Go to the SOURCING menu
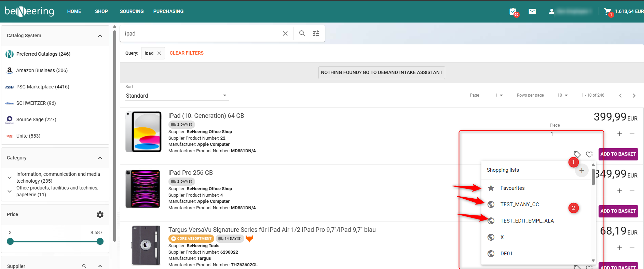 pos(132,11)
